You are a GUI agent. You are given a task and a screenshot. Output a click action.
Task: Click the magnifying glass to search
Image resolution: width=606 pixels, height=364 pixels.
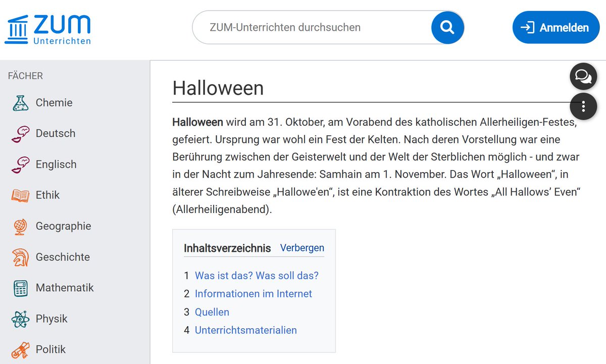click(447, 27)
